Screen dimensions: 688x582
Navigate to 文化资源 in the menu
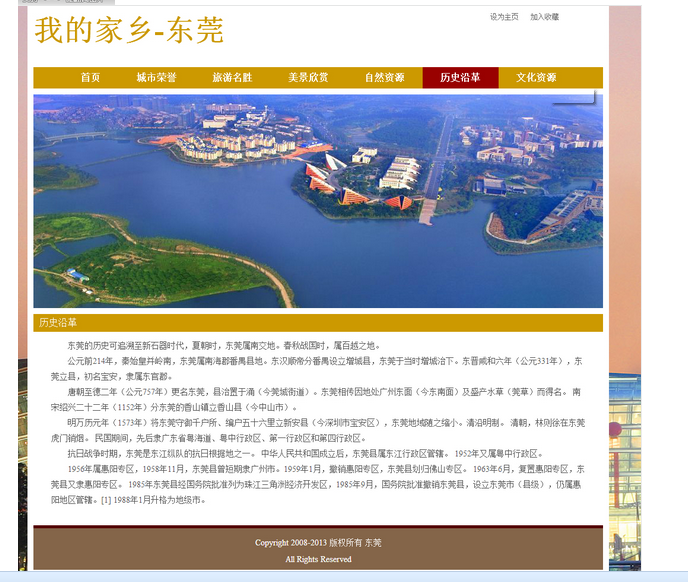pos(536,78)
